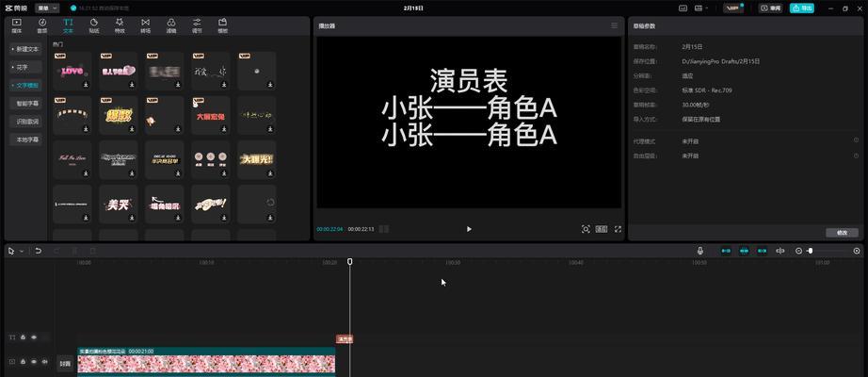The height and width of the screenshot is (377, 868).
Task: Zoom in the timeline with plus icon
Action: (857, 251)
